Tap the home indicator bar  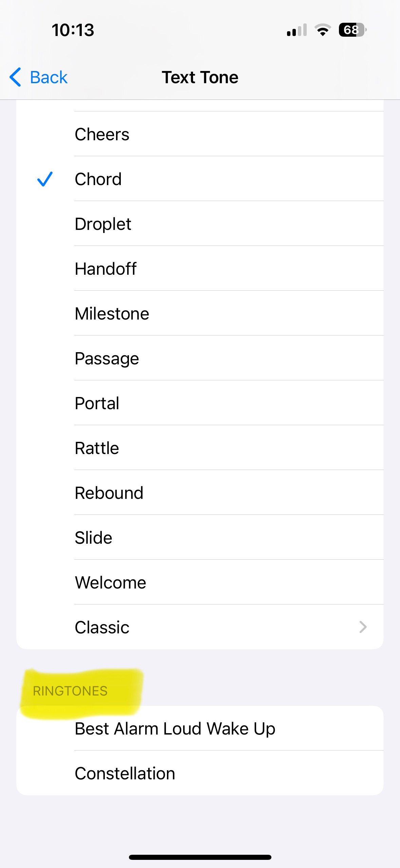(x=200, y=857)
